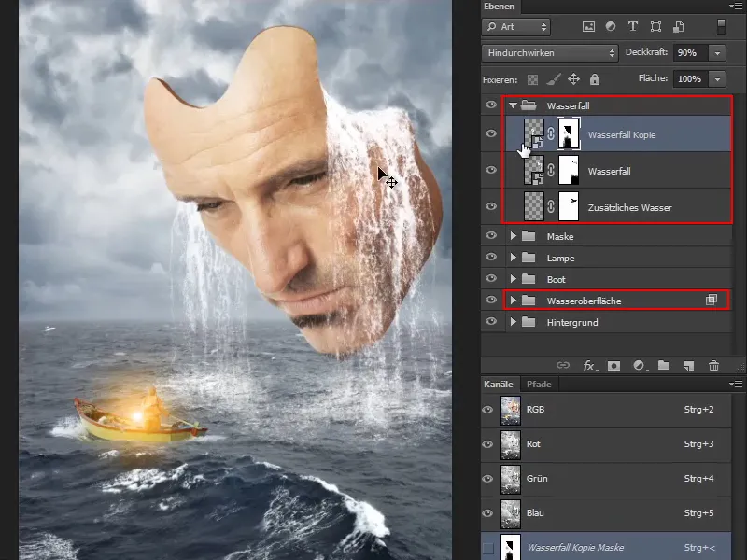Filter layers by type layers icon

(x=633, y=27)
